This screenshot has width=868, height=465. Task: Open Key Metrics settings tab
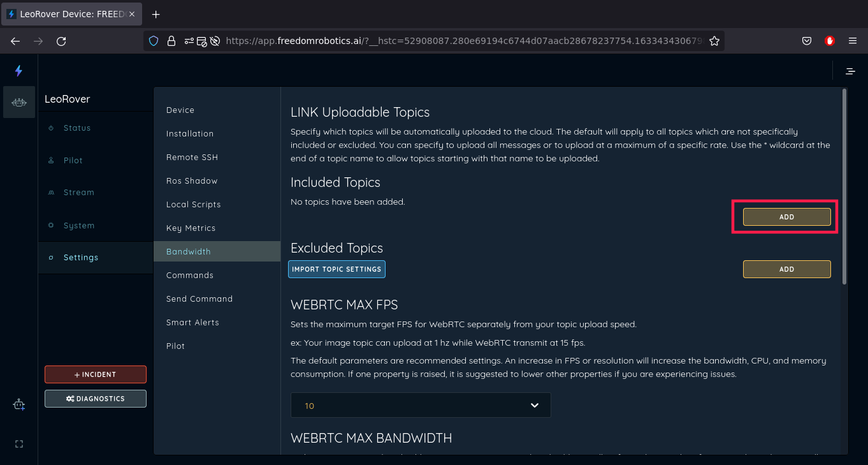coord(217,228)
